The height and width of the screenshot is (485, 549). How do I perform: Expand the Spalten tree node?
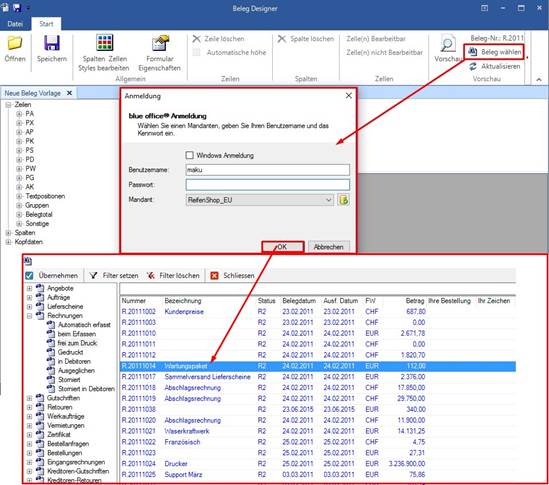pos(8,233)
